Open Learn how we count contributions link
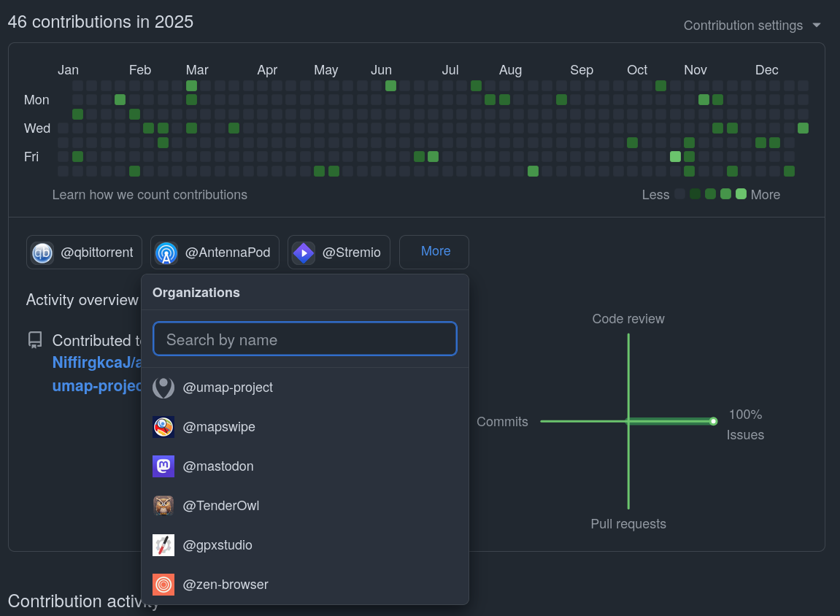 150,195
